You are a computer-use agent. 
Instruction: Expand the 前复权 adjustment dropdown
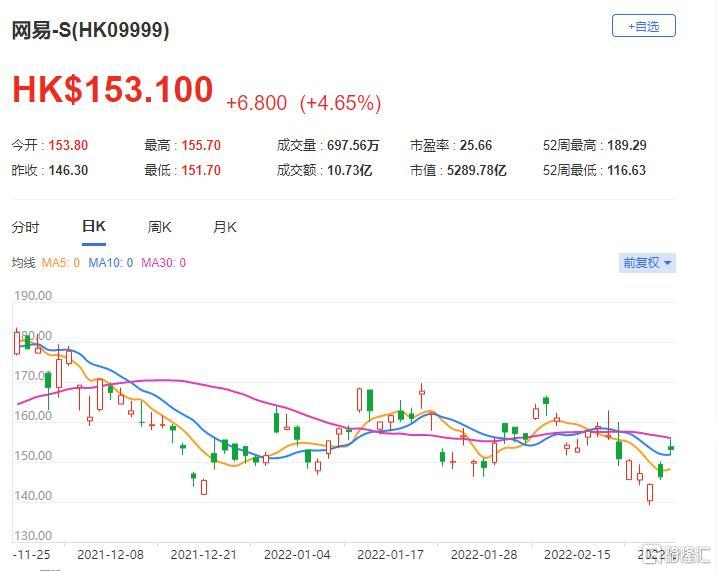click(647, 263)
